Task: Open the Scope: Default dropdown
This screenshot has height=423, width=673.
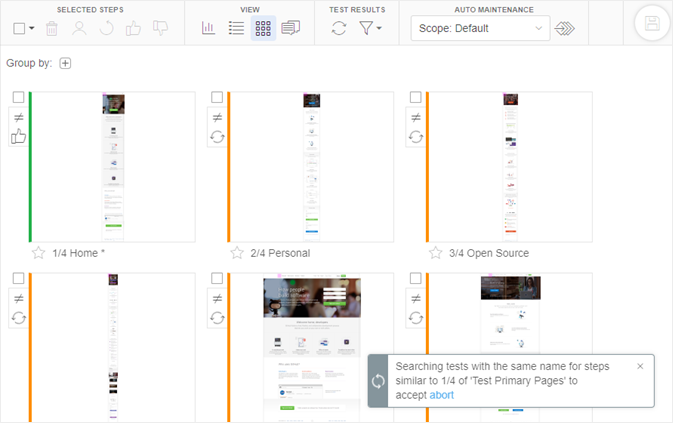Action: [x=479, y=29]
